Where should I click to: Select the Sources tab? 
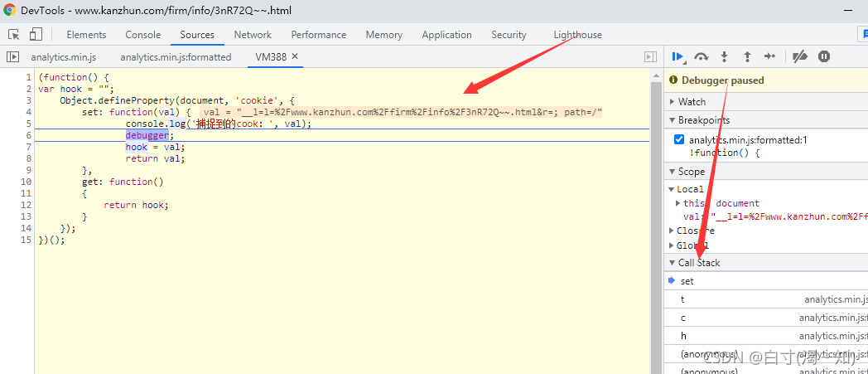[197, 34]
